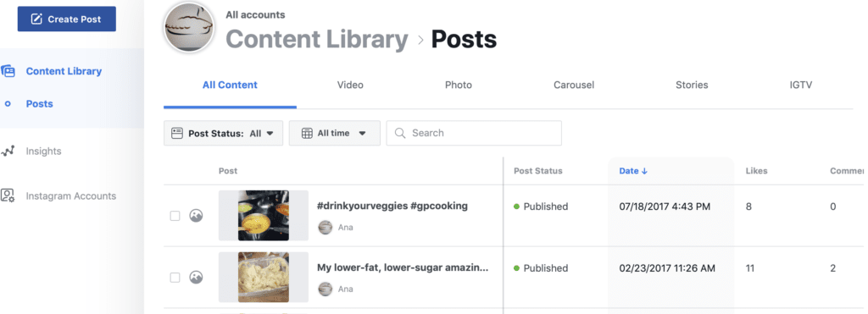Expand the All time date filter
The width and height of the screenshot is (868, 314).
click(x=334, y=133)
